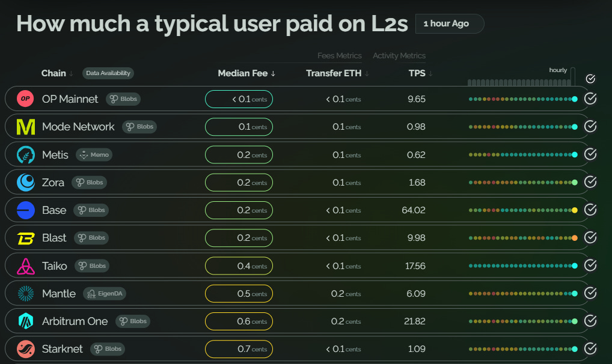
Task: Toggle the select-all check in header
Action: coord(590,79)
